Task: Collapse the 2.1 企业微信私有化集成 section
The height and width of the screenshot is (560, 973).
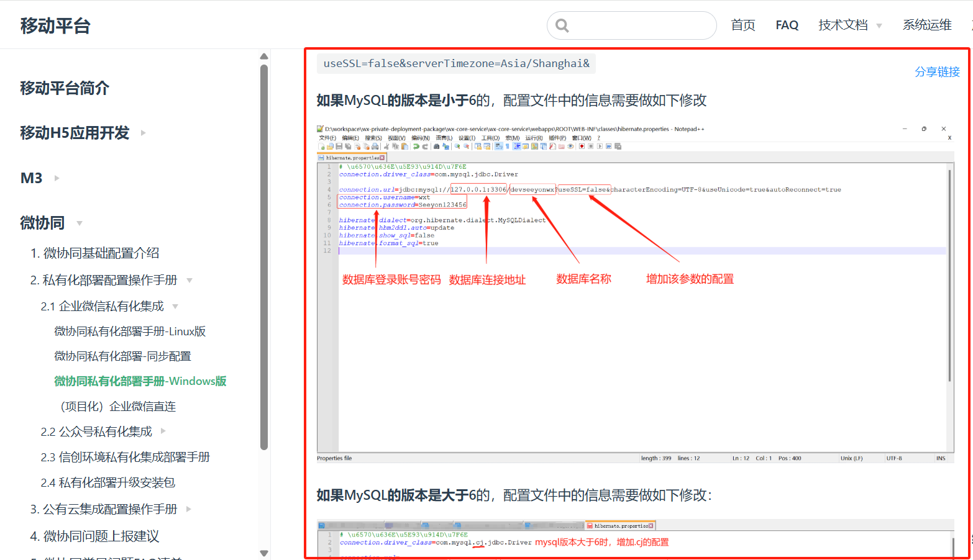Action: (x=175, y=305)
